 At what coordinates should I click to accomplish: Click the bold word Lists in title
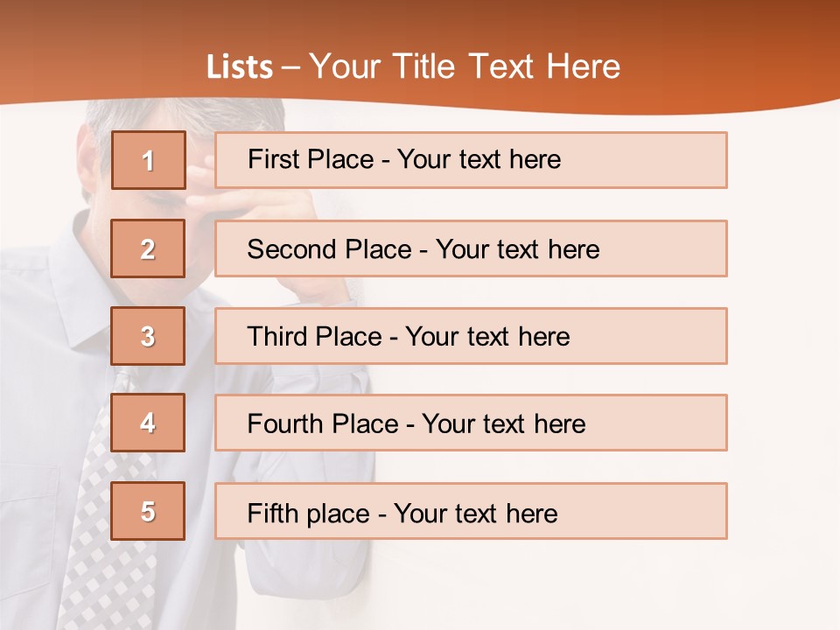point(240,67)
